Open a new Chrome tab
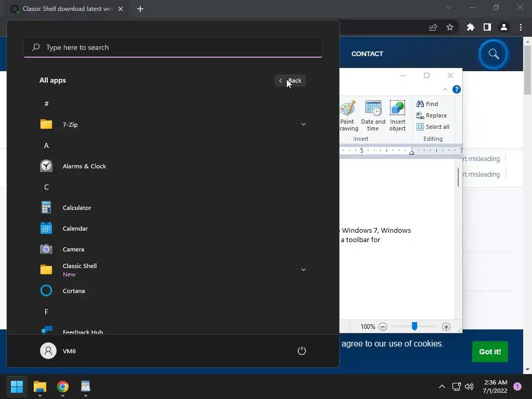Screen dimensions: 532x399 (140, 9)
